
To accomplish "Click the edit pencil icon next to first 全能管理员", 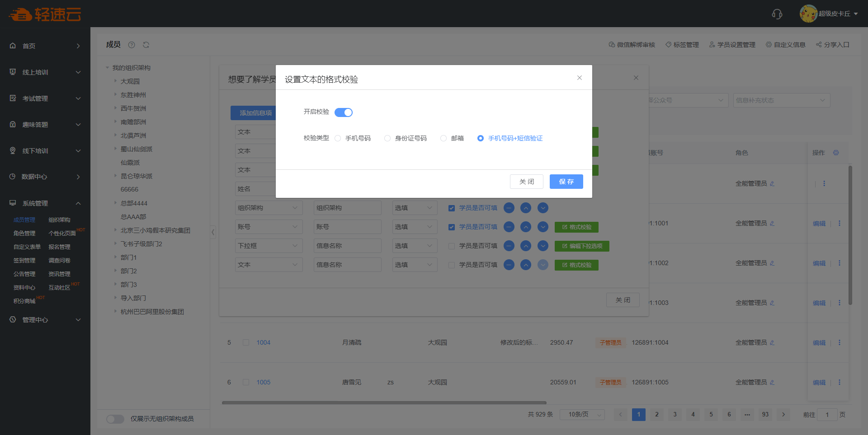I will click(x=772, y=184).
